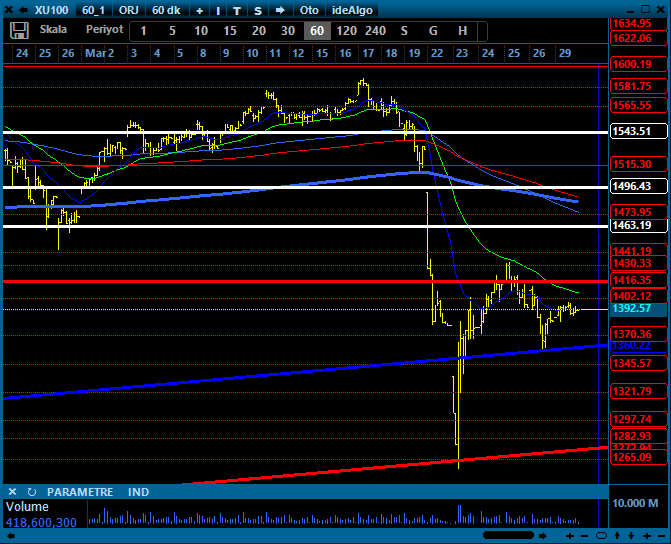Click the date 29 on time axis
The width and height of the screenshot is (671, 544).
565,53
